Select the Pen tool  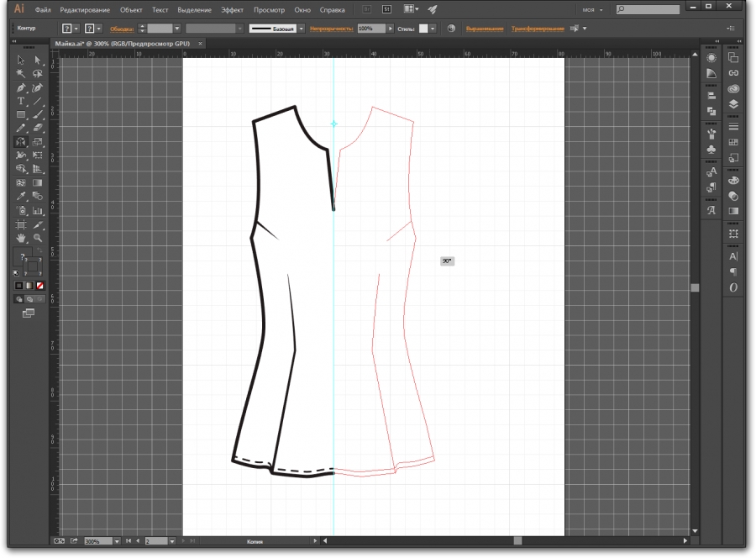point(21,87)
